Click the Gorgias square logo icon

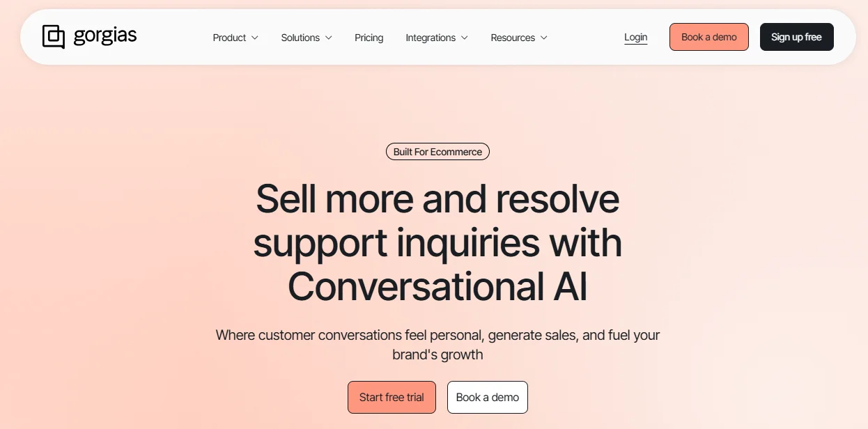(x=54, y=37)
